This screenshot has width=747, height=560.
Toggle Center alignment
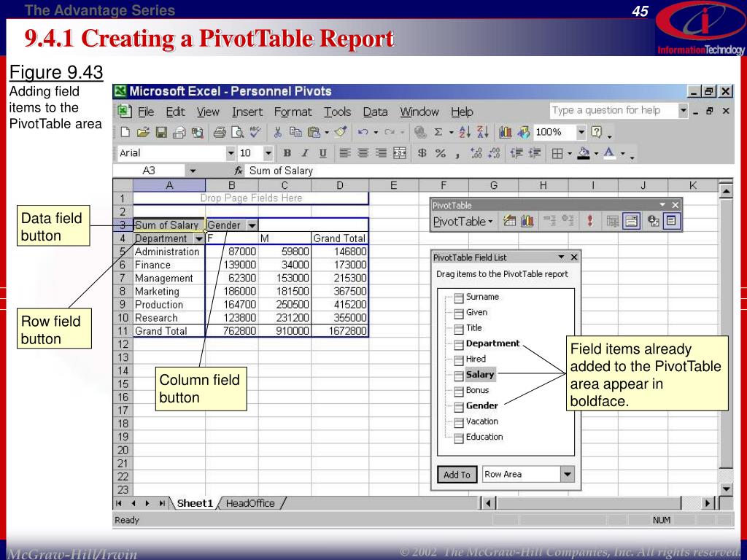[x=363, y=153]
